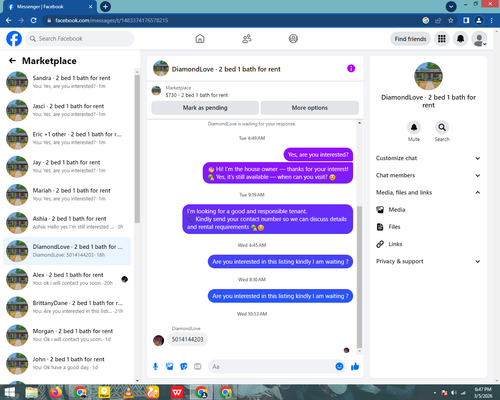Click Mark as pending button
This screenshot has height=400, width=500.
205,108
